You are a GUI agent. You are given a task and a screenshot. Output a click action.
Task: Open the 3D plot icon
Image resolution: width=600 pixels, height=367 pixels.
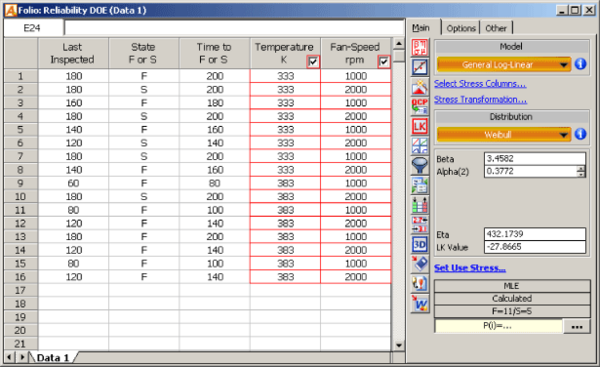click(420, 244)
